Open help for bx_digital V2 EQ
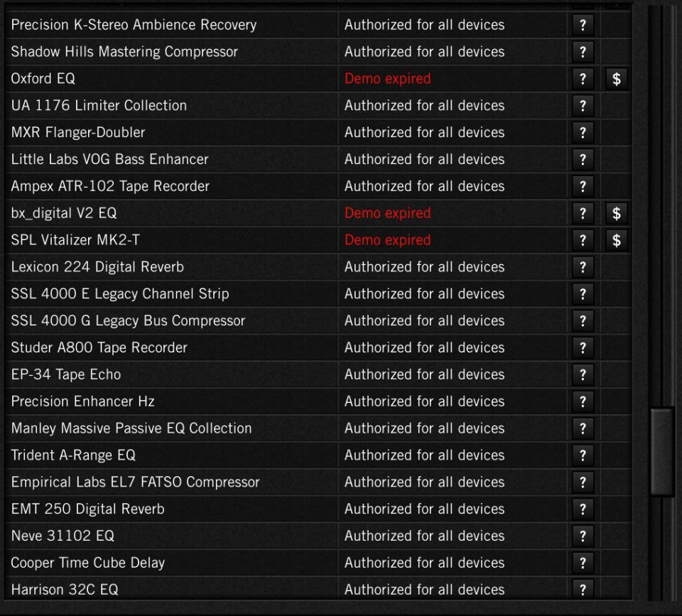 tap(583, 213)
